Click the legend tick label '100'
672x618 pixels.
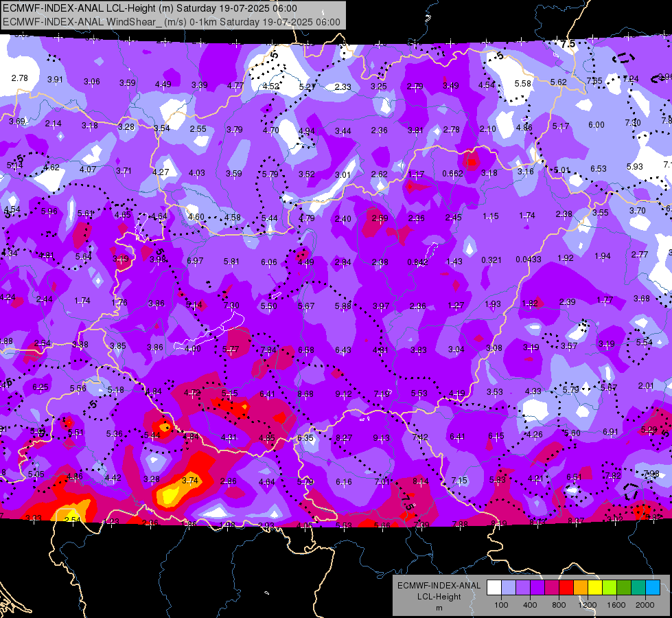coord(501,605)
